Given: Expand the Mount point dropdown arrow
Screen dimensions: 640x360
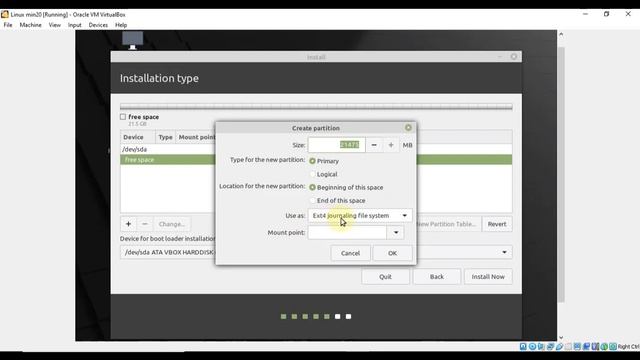Looking at the screenshot, I should [x=396, y=232].
